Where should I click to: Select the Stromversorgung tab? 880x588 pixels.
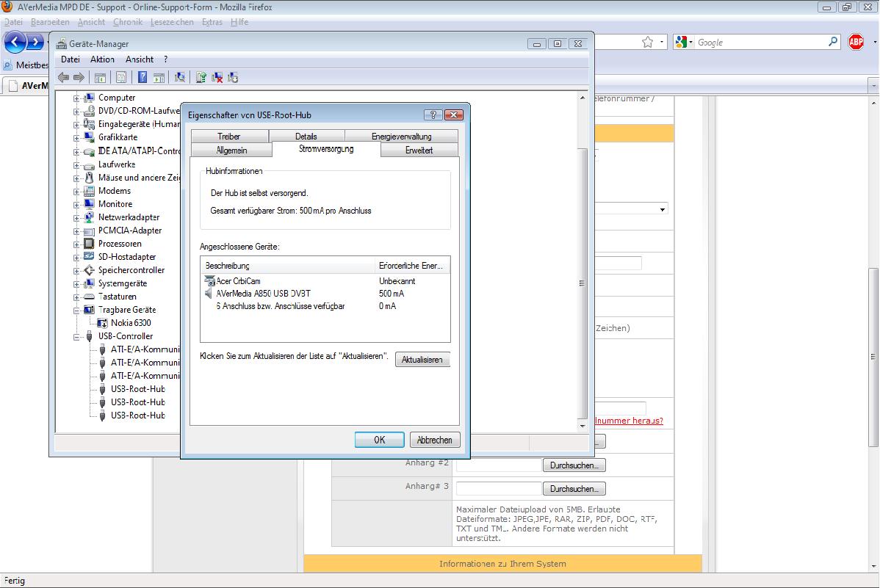pyautogui.click(x=326, y=149)
